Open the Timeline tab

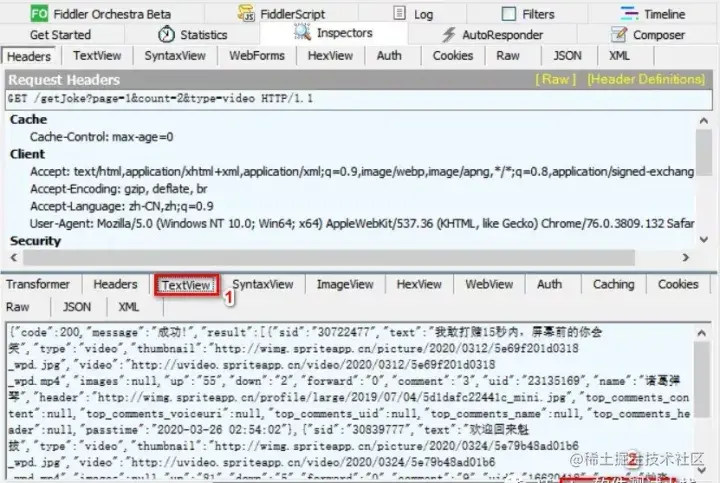tap(652, 14)
